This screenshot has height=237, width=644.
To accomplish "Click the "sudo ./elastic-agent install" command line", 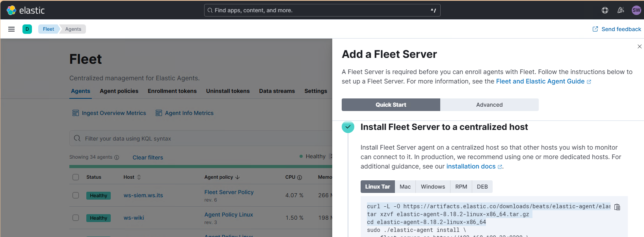I will click(x=416, y=230).
